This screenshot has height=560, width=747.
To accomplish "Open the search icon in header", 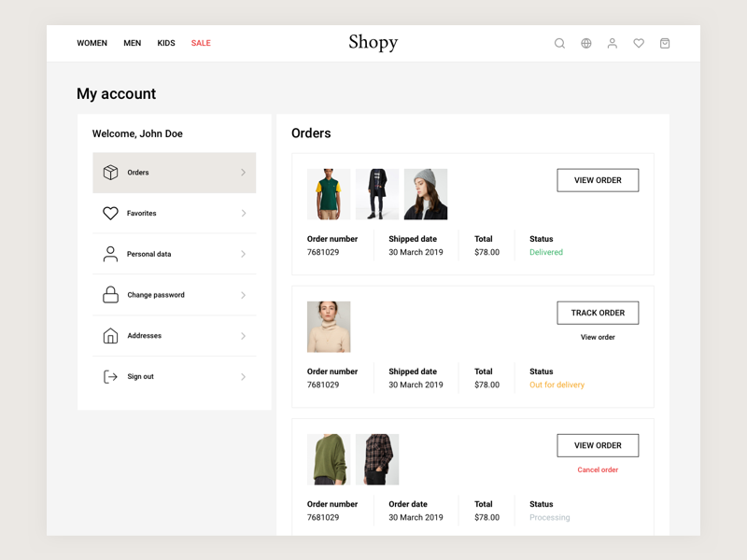I will point(559,43).
